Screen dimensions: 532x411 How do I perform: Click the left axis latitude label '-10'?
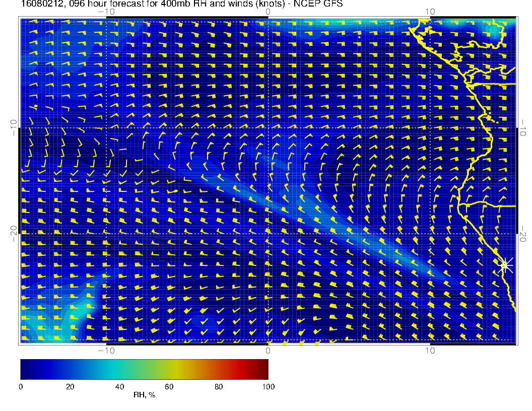(x=14, y=128)
